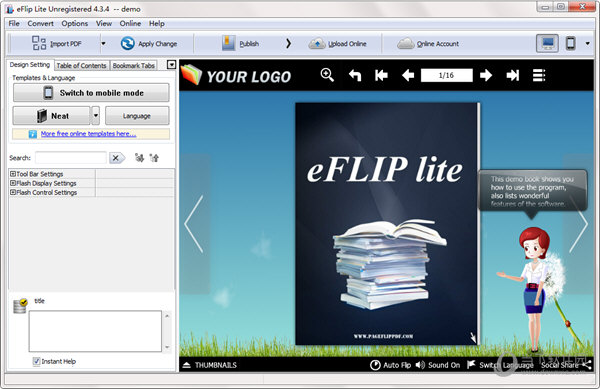600x389 pixels.
Task: Open the Options menu
Action: [75, 23]
